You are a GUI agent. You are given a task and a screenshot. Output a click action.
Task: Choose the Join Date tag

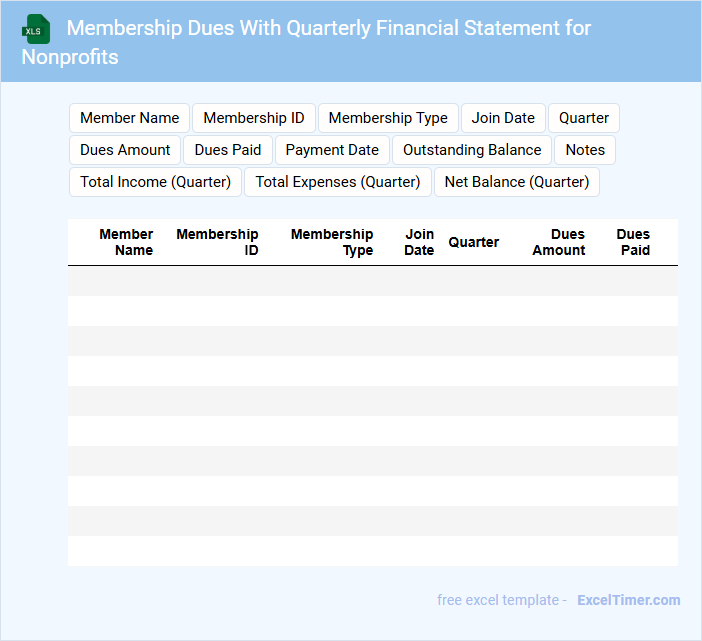[x=503, y=118]
